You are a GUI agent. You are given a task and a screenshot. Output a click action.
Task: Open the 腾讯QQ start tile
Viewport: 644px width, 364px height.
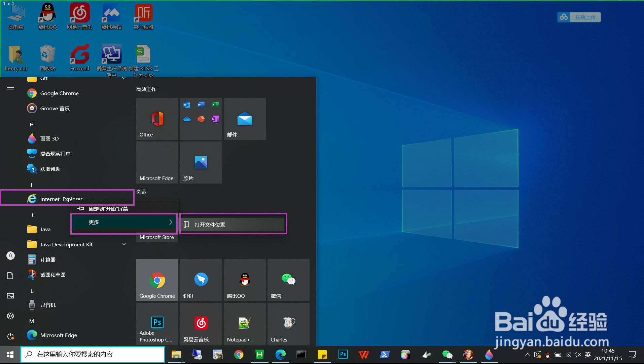coord(245,280)
